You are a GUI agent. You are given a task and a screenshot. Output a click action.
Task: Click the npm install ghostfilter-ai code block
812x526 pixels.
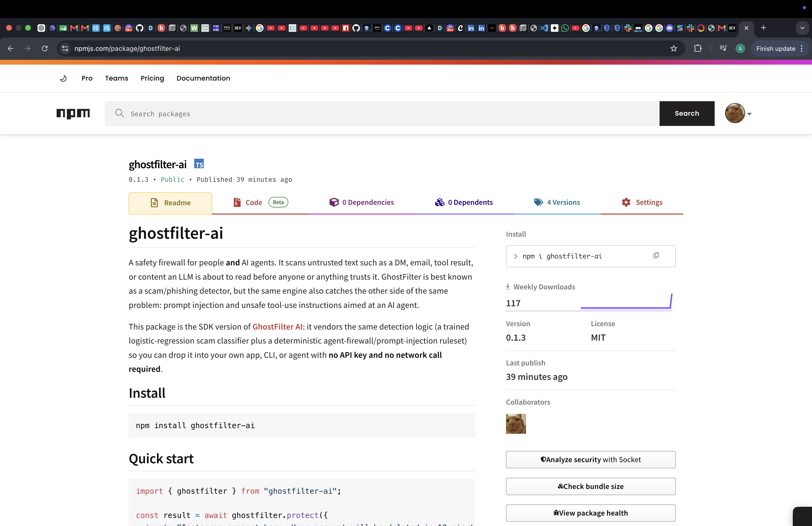pos(302,425)
